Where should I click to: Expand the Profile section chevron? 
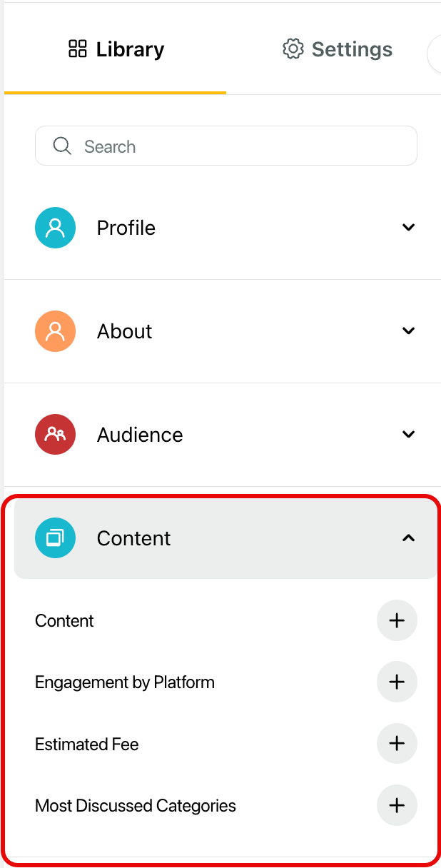408,228
